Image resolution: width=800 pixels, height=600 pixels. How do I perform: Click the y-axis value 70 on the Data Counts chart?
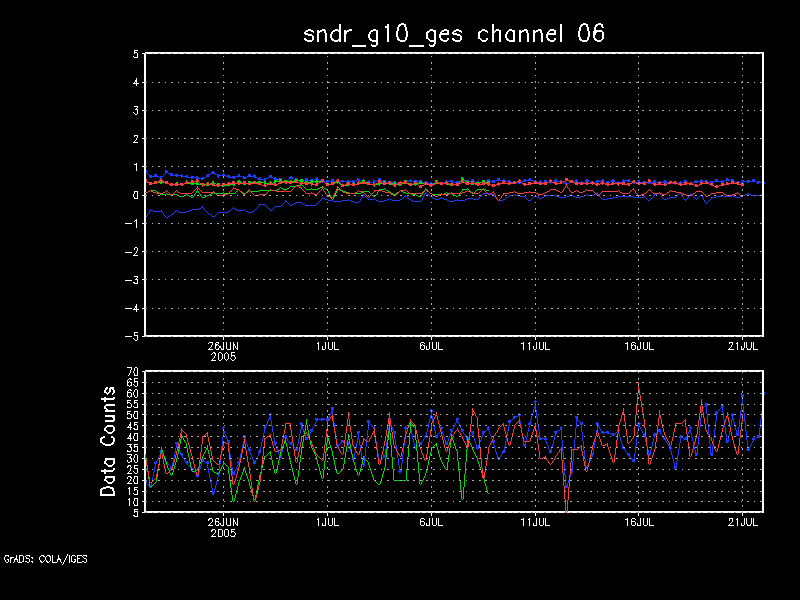pos(132,372)
